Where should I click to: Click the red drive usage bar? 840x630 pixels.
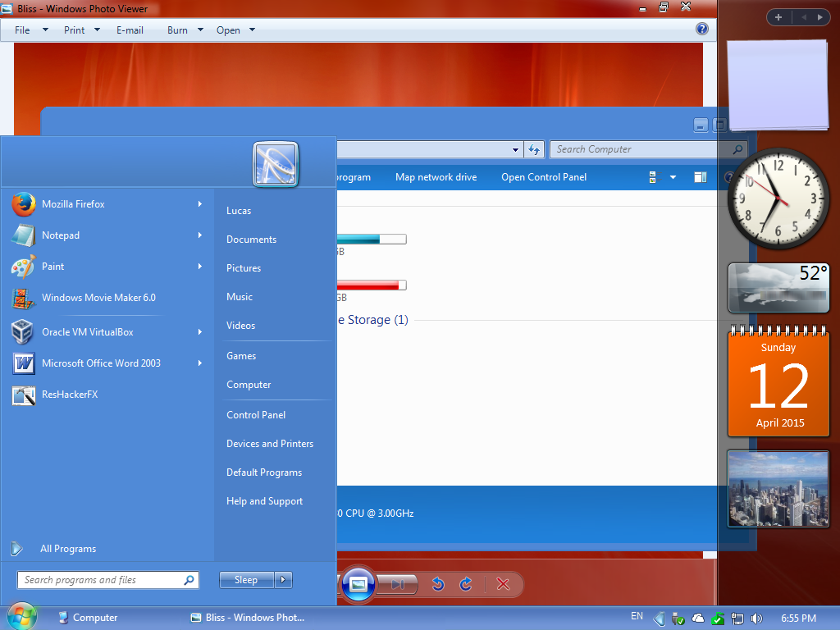(x=372, y=285)
